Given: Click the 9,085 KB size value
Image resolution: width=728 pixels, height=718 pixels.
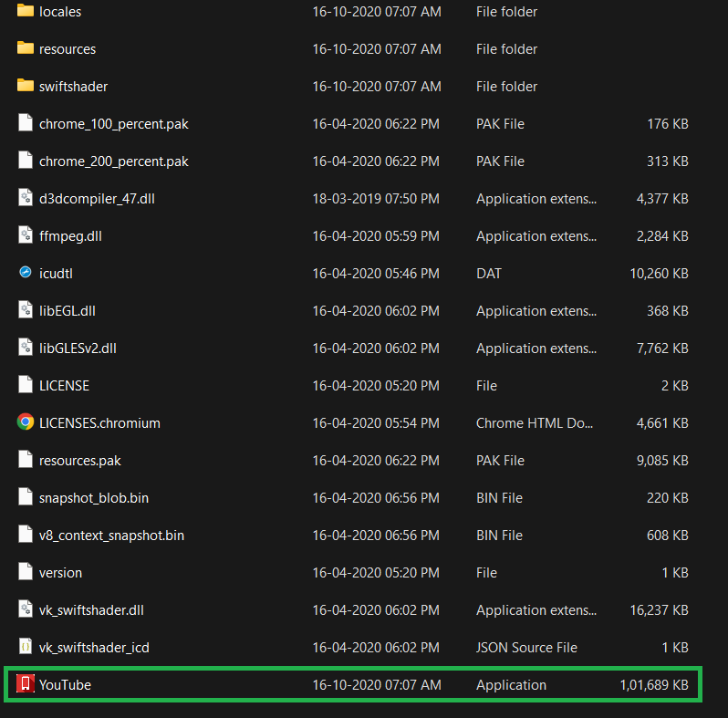Looking at the screenshot, I should 662,461.
